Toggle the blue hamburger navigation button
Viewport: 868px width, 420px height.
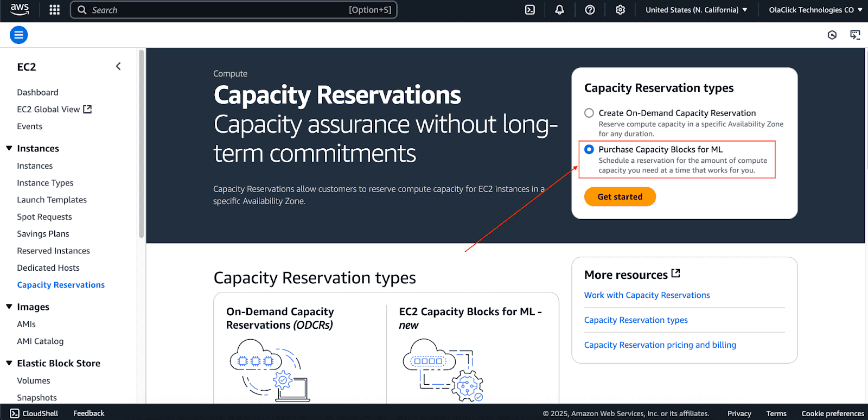click(18, 35)
